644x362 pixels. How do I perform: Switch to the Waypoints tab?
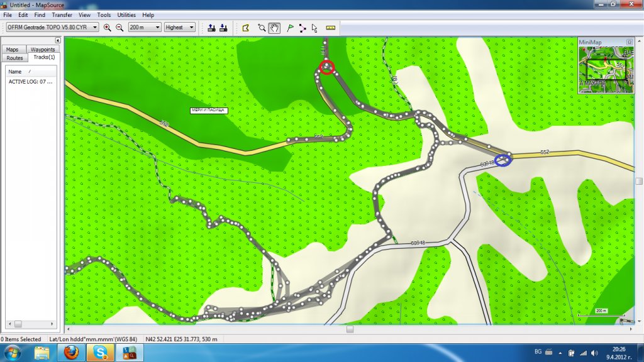click(x=43, y=49)
